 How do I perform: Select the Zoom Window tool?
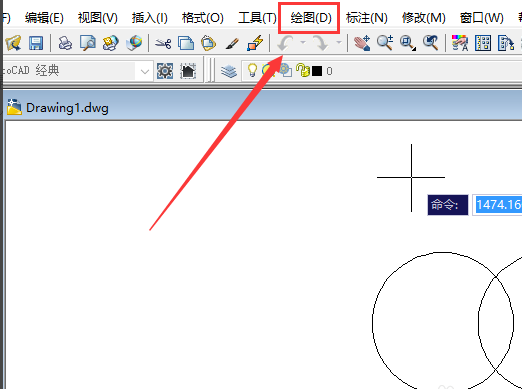(x=408, y=43)
